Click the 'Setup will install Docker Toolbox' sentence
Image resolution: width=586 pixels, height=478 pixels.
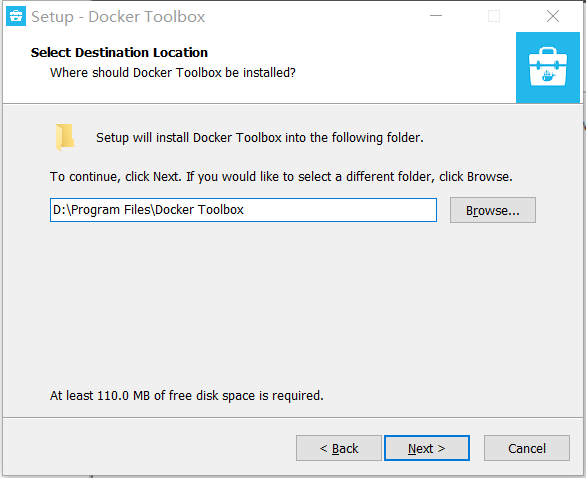pyautogui.click(x=260, y=138)
